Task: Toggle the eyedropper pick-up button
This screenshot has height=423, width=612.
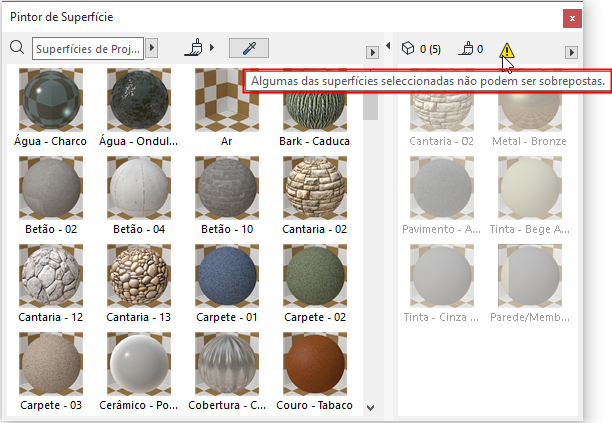Action: (x=248, y=47)
